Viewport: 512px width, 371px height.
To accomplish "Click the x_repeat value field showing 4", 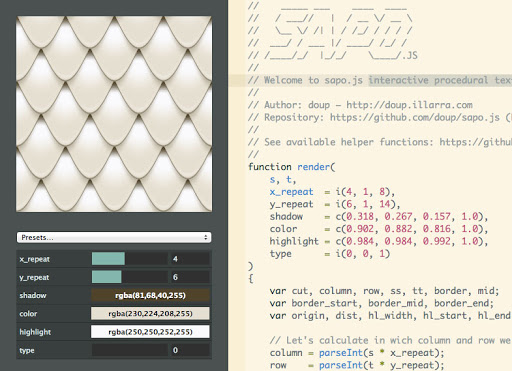I will pyautogui.click(x=190, y=259).
